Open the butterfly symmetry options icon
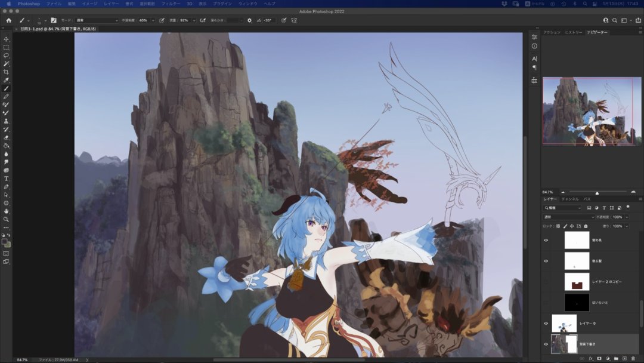 [294, 20]
